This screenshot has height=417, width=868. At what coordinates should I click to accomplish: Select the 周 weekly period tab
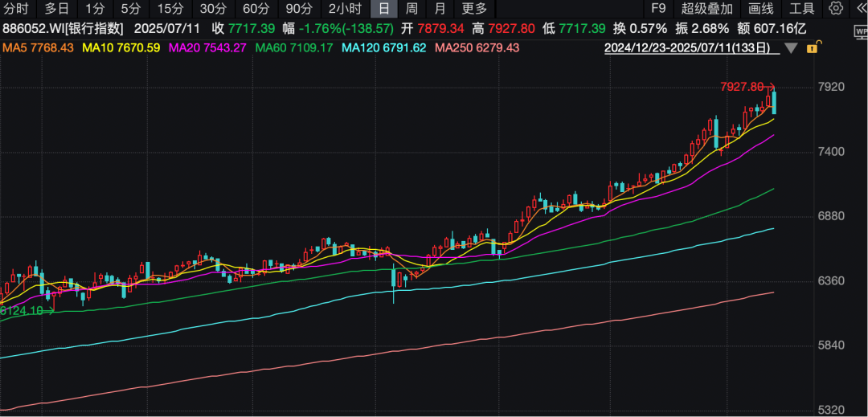(x=411, y=9)
